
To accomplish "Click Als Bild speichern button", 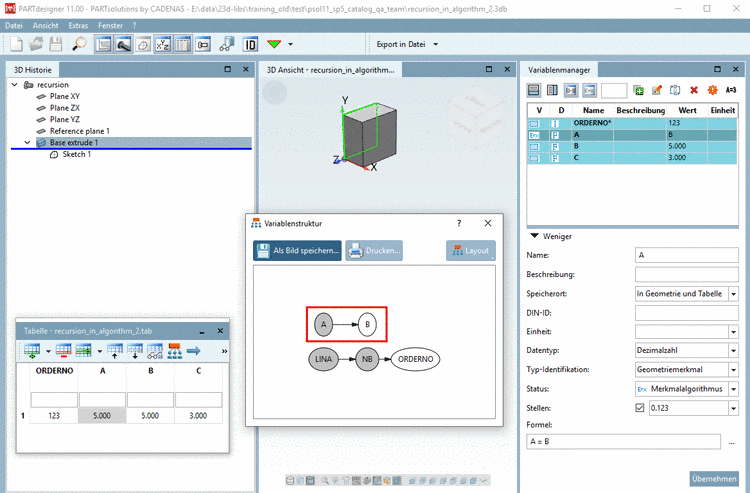I will pos(298,251).
